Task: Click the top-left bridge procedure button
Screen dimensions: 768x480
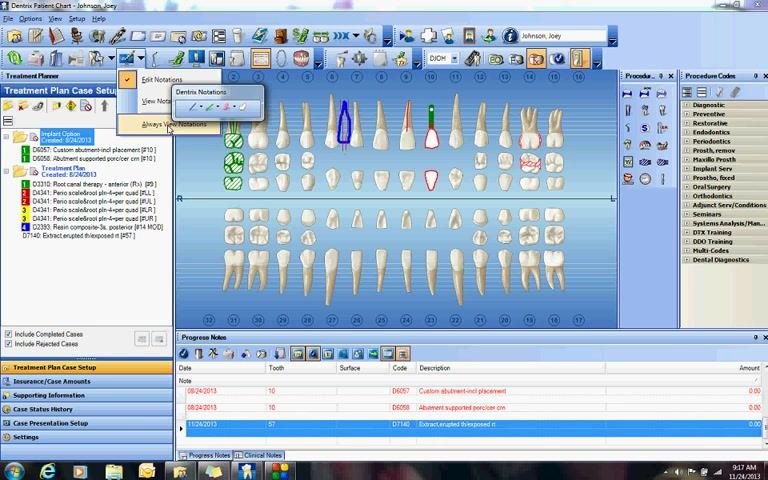Action: [x=627, y=94]
